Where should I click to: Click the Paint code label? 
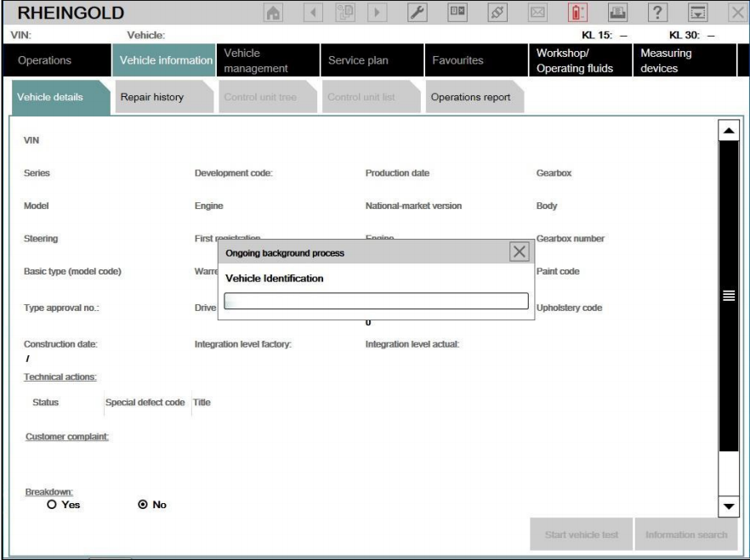[x=558, y=271]
